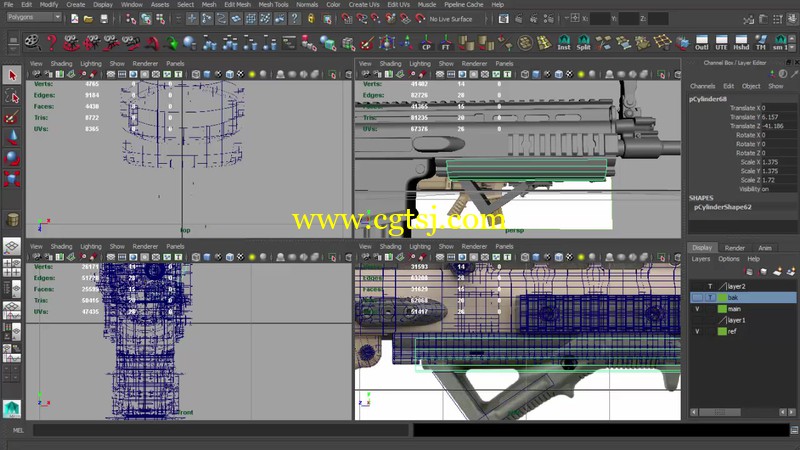
Task: Click the UTE shelf button
Action: 721,43
